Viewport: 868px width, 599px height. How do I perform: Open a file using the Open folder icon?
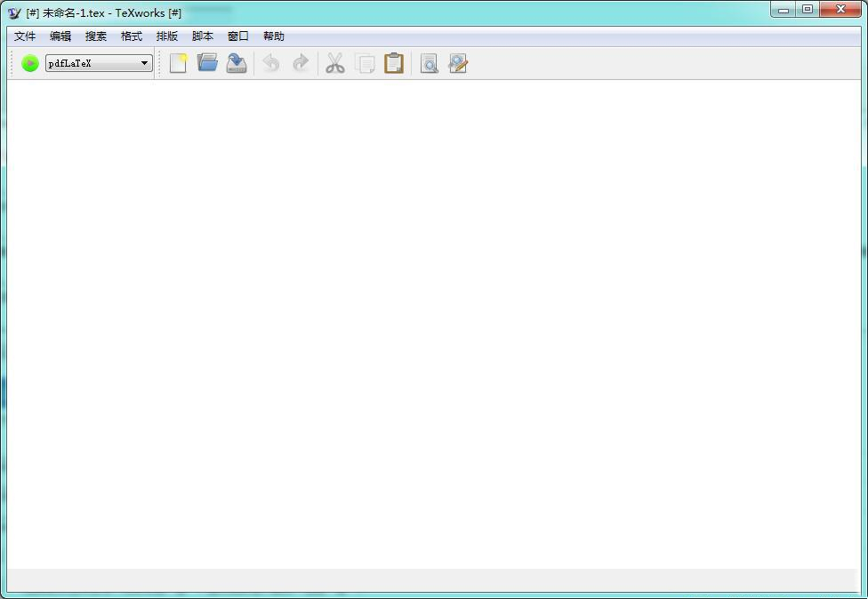click(206, 63)
